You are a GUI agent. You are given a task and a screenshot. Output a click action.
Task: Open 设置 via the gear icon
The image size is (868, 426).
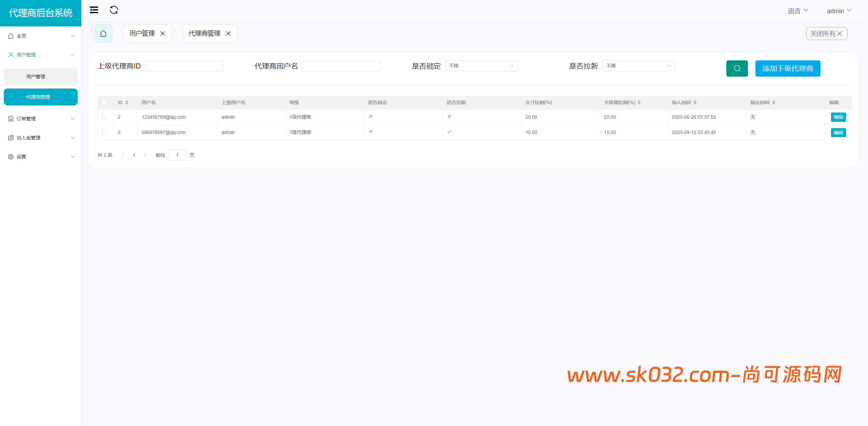11,156
